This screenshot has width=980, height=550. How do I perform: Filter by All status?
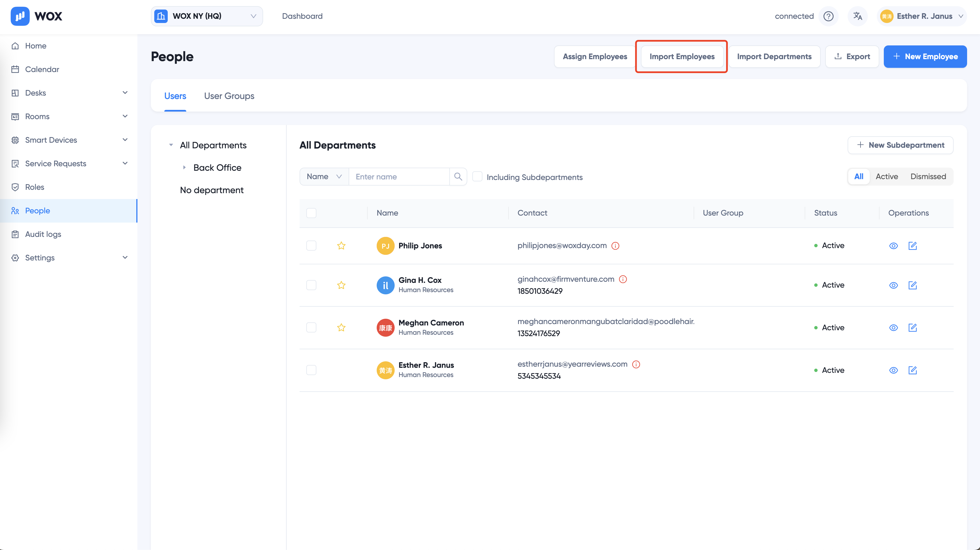click(x=859, y=176)
